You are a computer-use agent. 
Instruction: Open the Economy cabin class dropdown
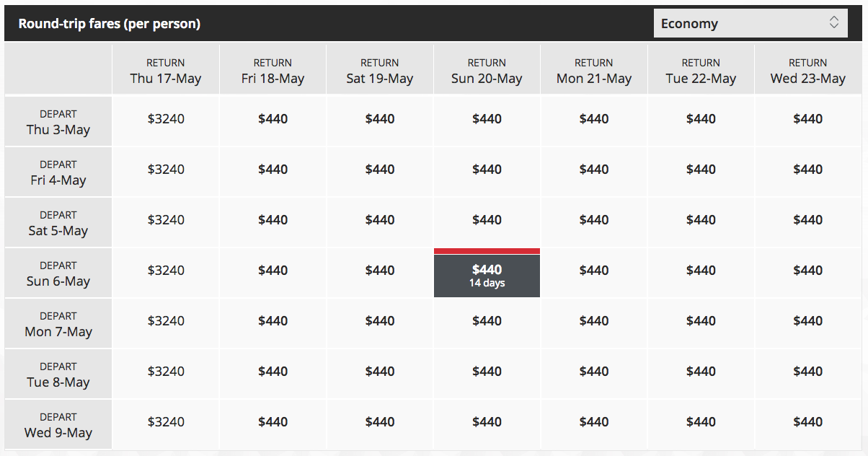click(750, 23)
